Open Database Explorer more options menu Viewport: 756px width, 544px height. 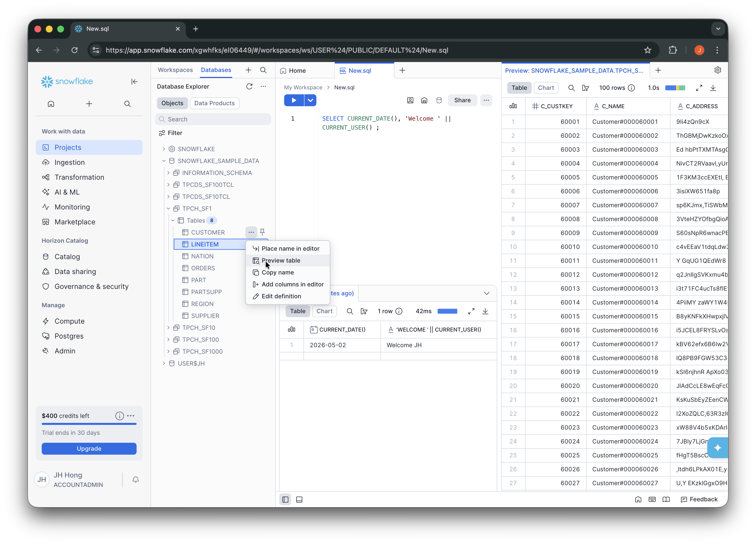pos(263,87)
